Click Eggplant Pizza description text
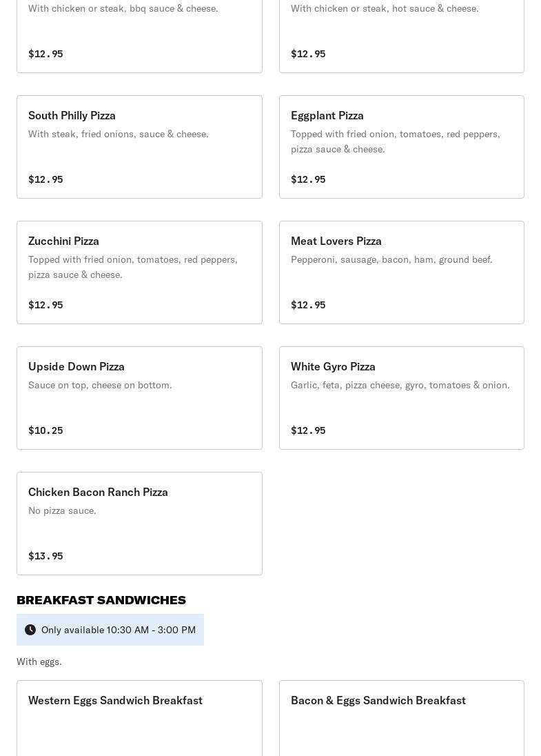 coord(396,141)
